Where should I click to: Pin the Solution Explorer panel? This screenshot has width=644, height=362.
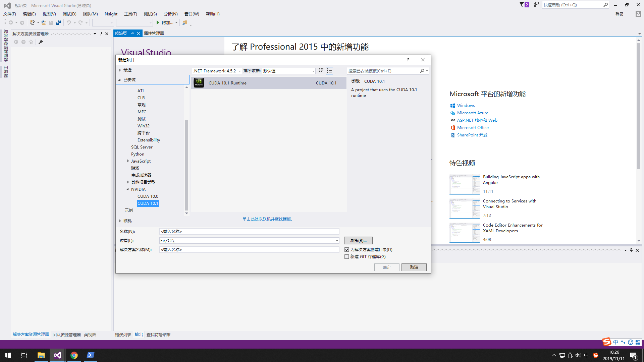point(101,34)
